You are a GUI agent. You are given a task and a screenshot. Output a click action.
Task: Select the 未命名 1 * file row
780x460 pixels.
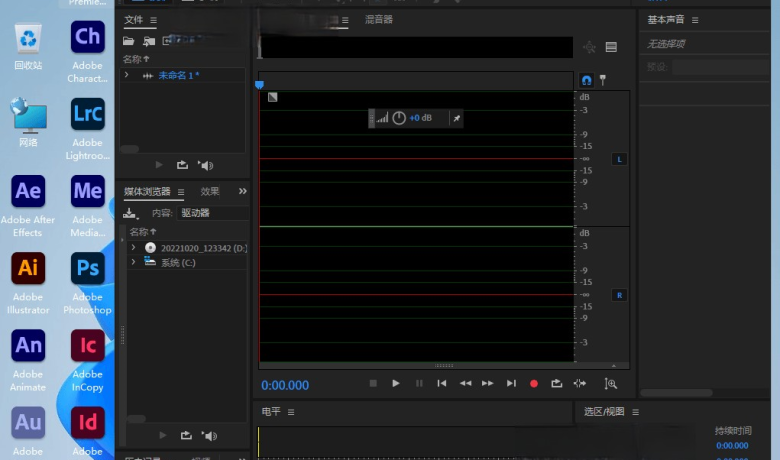click(x=184, y=76)
